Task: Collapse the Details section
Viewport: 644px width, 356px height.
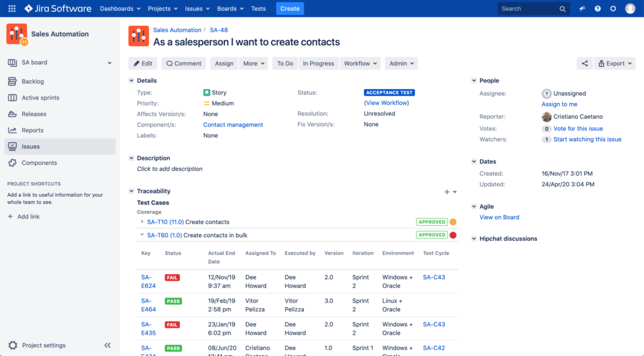Action: (x=131, y=81)
